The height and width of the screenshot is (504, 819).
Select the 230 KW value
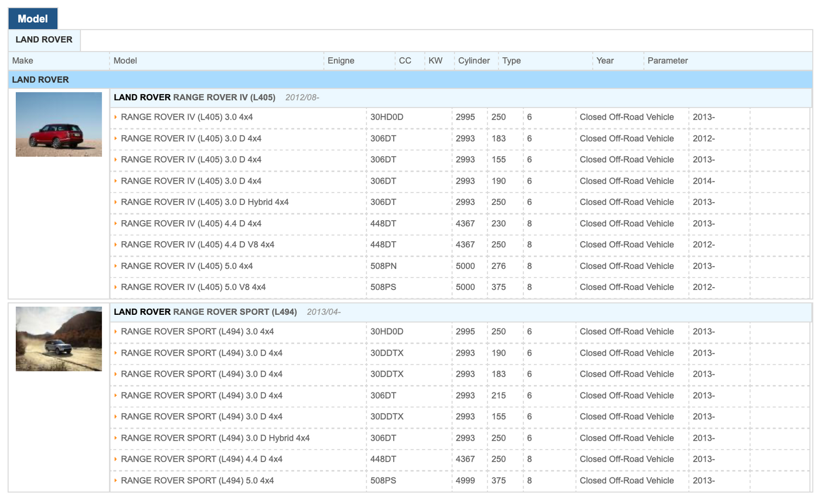(499, 224)
